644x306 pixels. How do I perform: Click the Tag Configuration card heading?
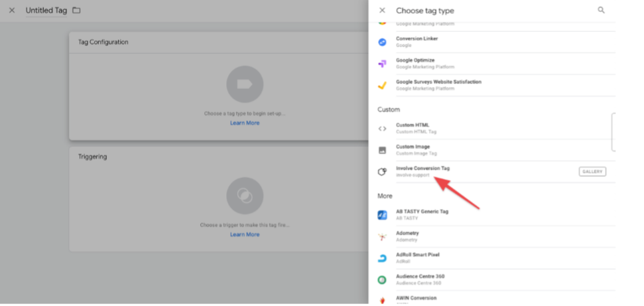pyautogui.click(x=103, y=42)
